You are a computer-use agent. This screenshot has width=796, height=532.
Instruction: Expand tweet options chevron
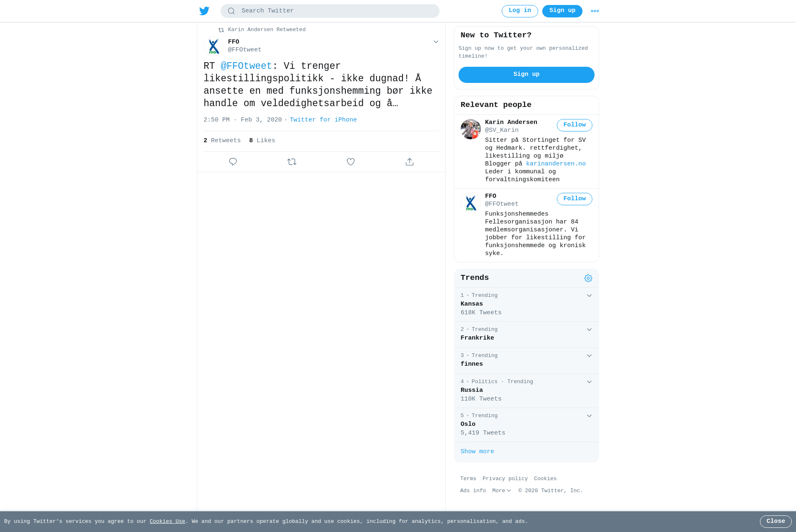point(436,42)
